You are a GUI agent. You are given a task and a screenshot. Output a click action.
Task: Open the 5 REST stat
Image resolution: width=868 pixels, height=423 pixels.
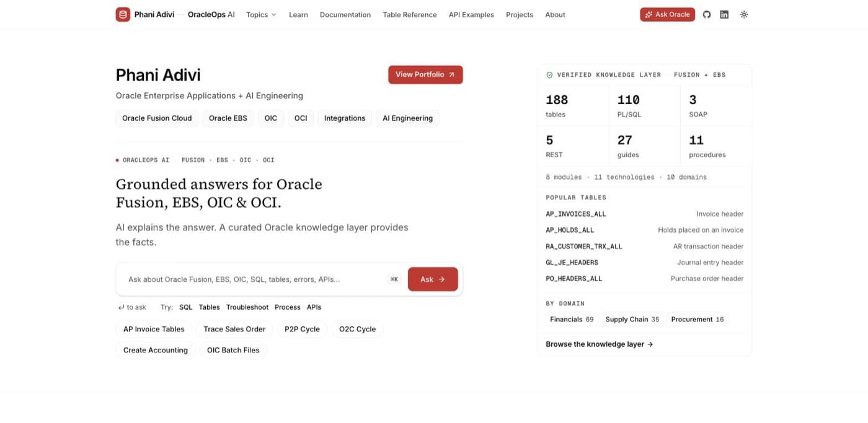point(573,146)
